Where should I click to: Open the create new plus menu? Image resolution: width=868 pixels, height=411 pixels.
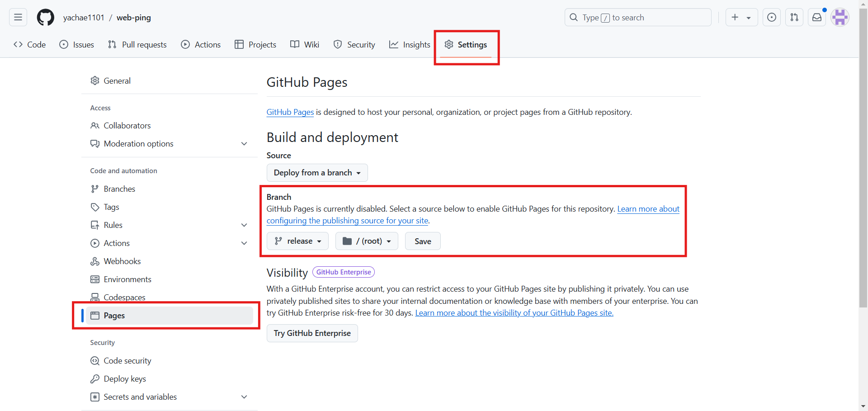tap(741, 17)
